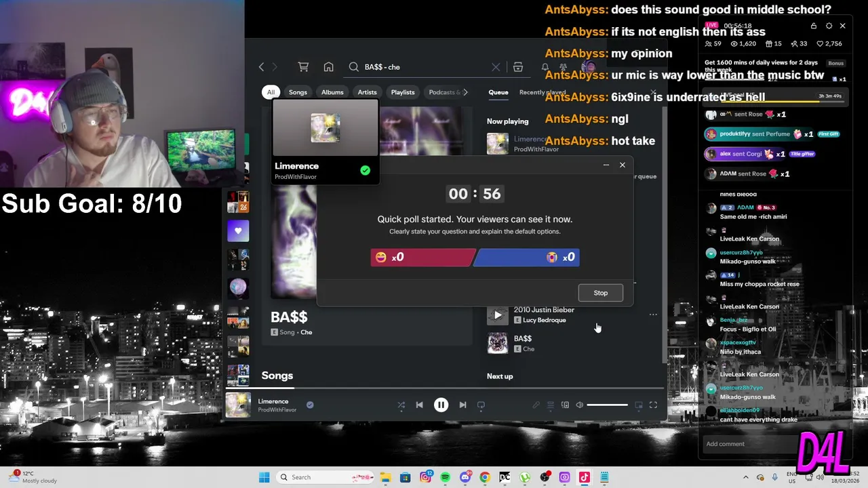Image resolution: width=868 pixels, height=488 pixels.
Task: Select the Albums filter chip
Action: point(332,92)
